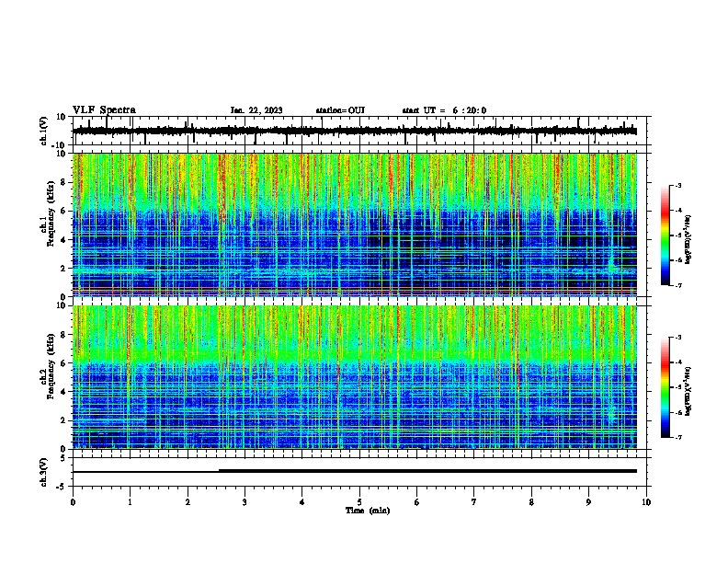Image resolution: width=728 pixels, height=563 pixels.
Task: Click the "-7" label on ch.2 colorbar
Action: [678, 438]
